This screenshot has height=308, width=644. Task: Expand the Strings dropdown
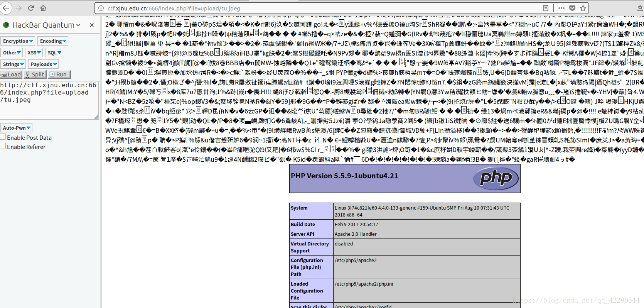[x=13, y=64]
